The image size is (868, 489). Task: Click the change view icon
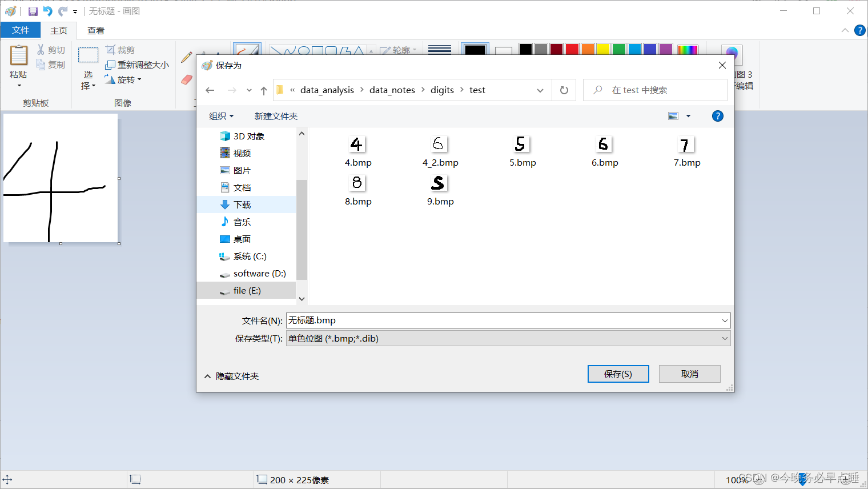673,116
